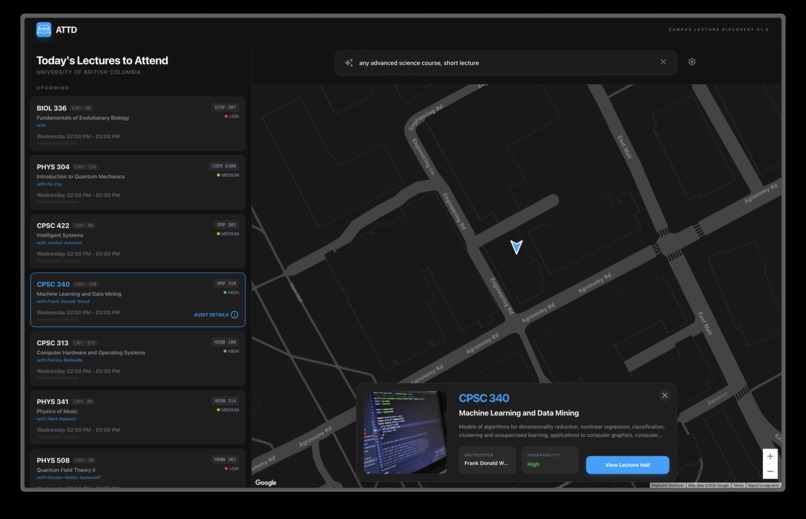The width and height of the screenshot is (806, 519).
Task: Click red LOW indicator on BIOL 336
Action: 232,116
